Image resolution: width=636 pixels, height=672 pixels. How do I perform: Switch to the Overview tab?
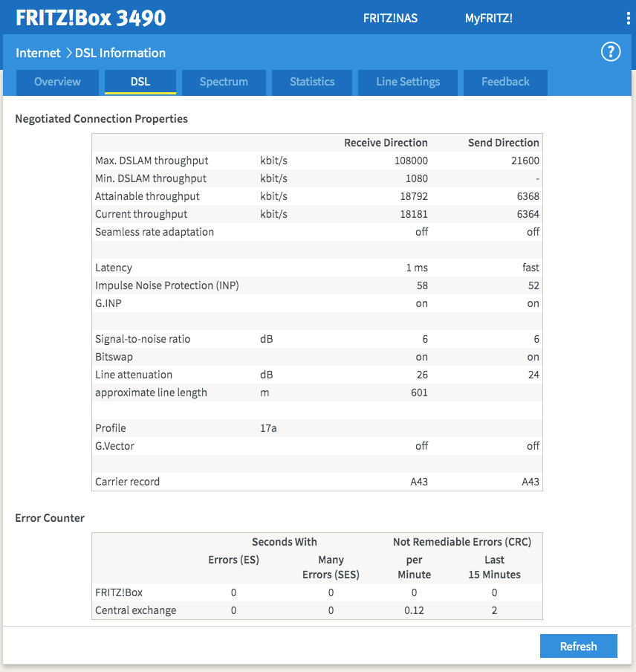pos(57,82)
